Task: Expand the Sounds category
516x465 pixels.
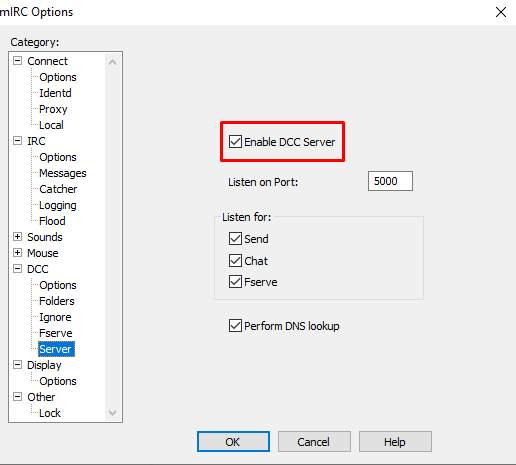Action: [x=17, y=237]
